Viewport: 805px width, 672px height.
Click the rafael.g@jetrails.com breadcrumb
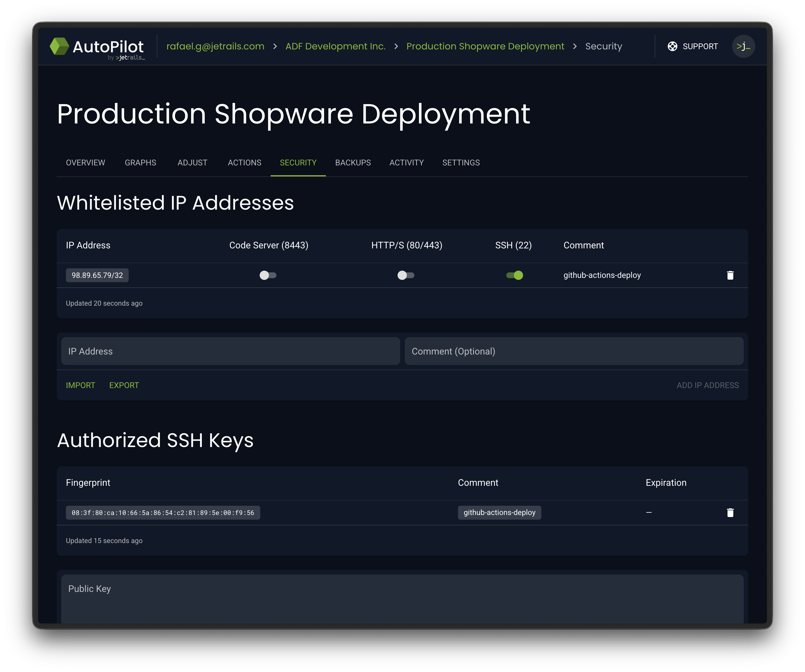point(215,46)
